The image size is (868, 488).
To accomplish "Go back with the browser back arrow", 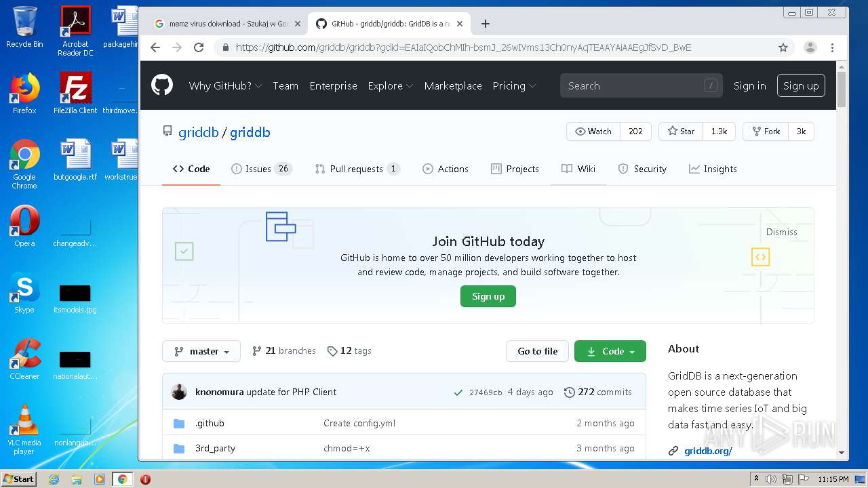I will [x=155, y=47].
